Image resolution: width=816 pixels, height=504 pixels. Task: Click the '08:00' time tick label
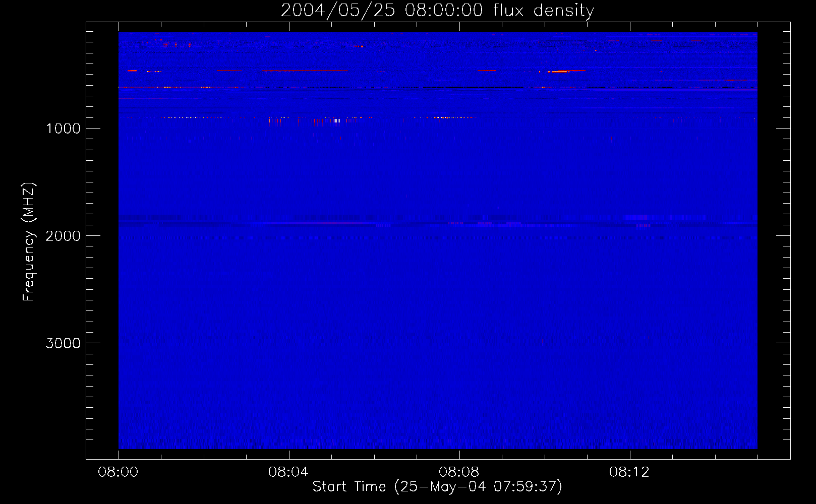click(x=118, y=472)
